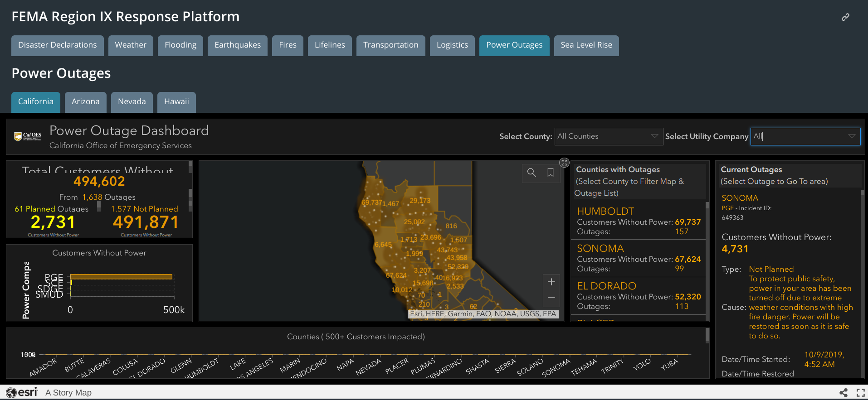Expand the map with maximize icon

click(564, 163)
